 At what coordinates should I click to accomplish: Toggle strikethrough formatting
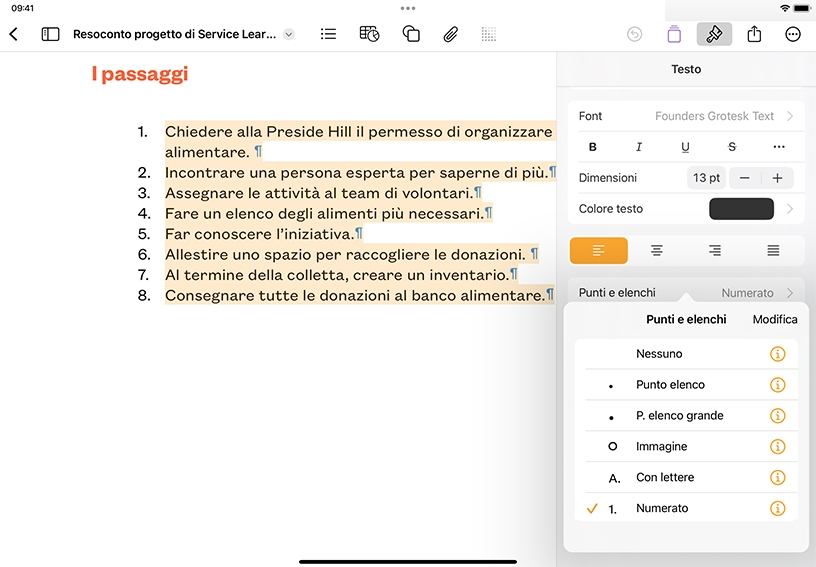tap(732, 147)
